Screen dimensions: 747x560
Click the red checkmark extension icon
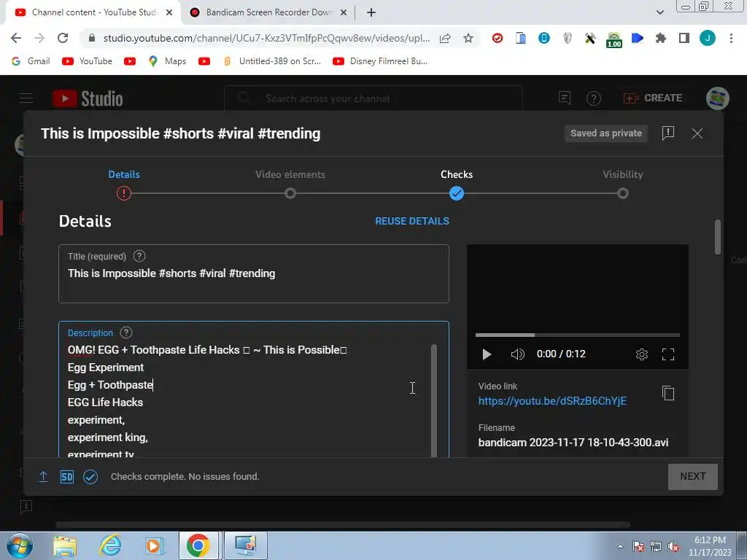pyautogui.click(x=498, y=38)
